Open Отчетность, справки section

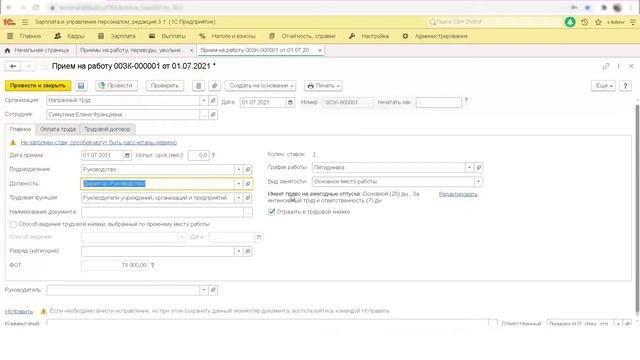pos(302,36)
